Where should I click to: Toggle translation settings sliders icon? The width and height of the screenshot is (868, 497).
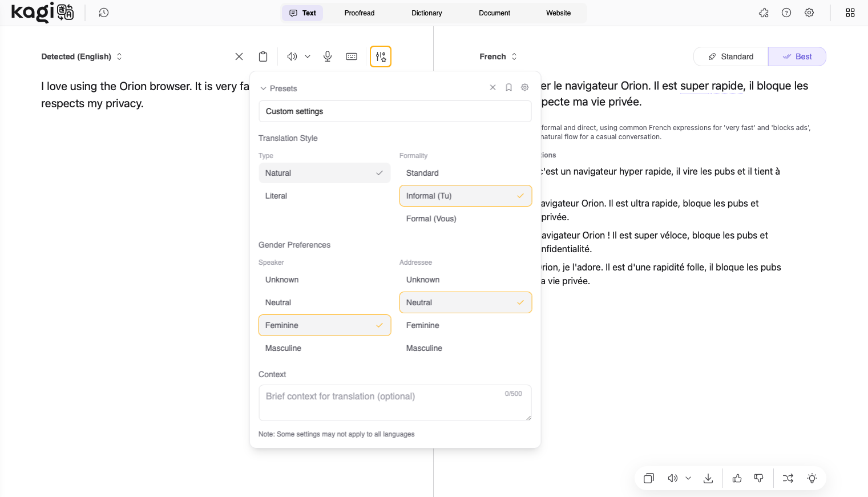(381, 56)
